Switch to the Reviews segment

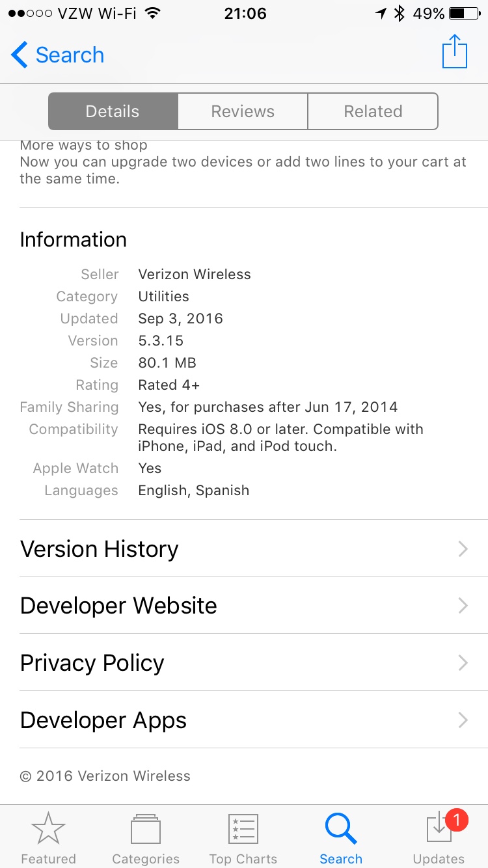tap(243, 111)
